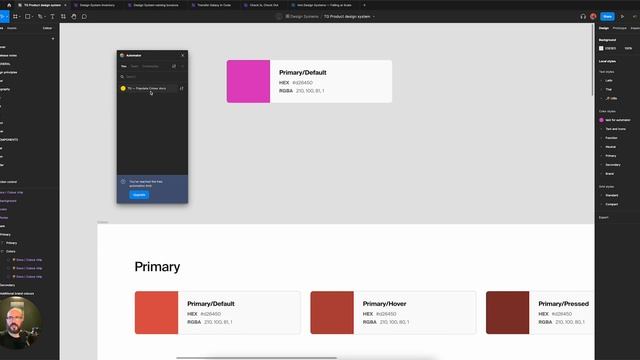This screenshot has width=640, height=360.
Task: Switch to the Prototype tab
Action: click(620, 28)
